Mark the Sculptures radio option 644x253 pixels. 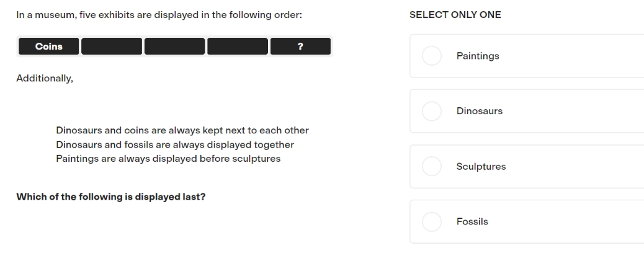432,166
